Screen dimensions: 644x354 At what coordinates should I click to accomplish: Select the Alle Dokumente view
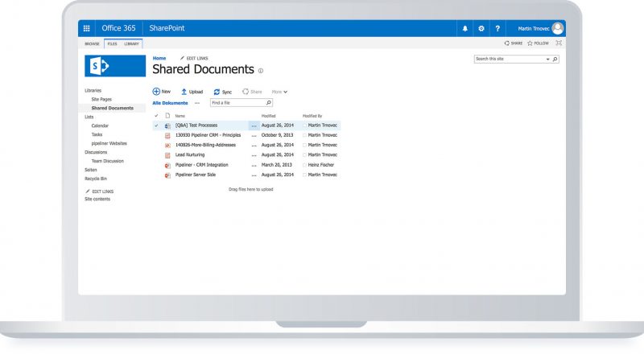[170, 103]
